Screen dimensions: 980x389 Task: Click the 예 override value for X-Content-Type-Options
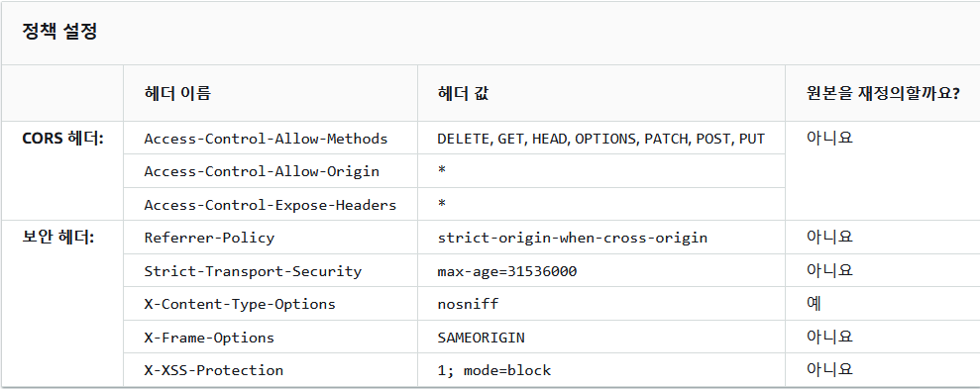click(x=814, y=304)
